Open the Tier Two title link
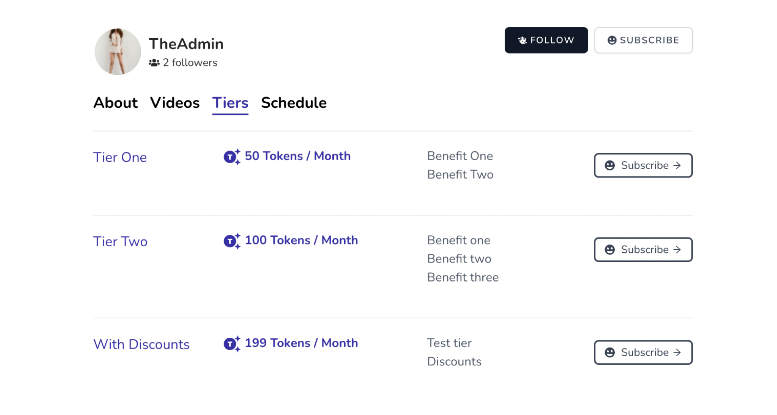Viewport: 777px width, 415px height. (x=120, y=241)
